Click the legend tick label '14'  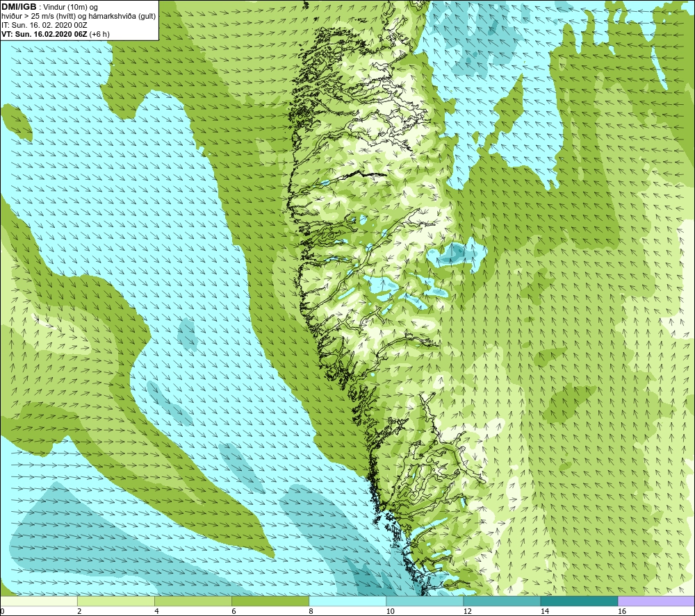coord(544,611)
